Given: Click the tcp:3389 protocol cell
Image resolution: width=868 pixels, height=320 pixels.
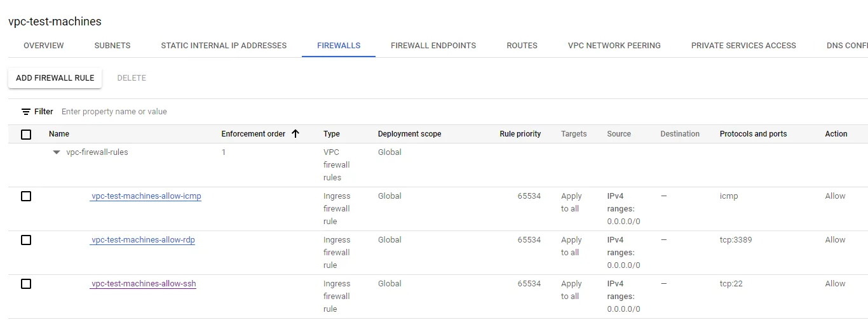Looking at the screenshot, I should tap(736, 240).
